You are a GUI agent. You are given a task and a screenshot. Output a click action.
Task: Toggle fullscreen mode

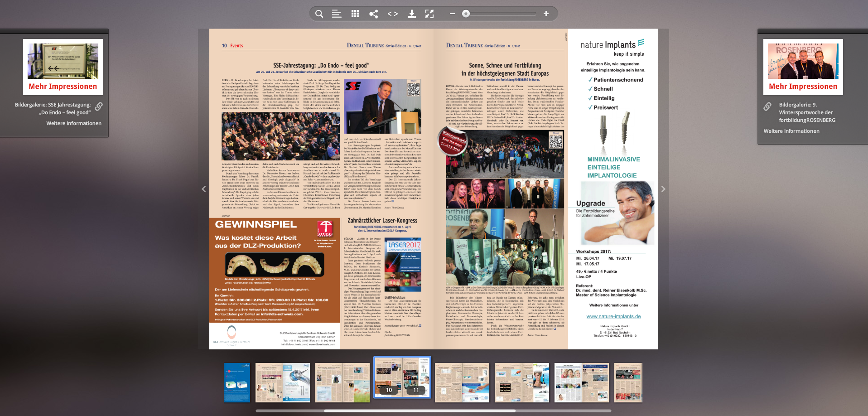pos(429,14)
